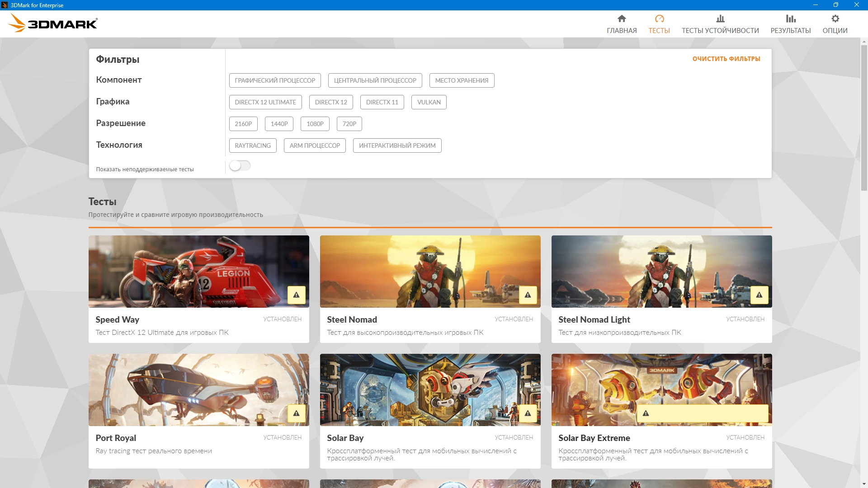Screen dimensions: 868x488
Task: Click ОЧИСТИТЬ ФИЛЬТРЫ link
Action: coord(726,59)
